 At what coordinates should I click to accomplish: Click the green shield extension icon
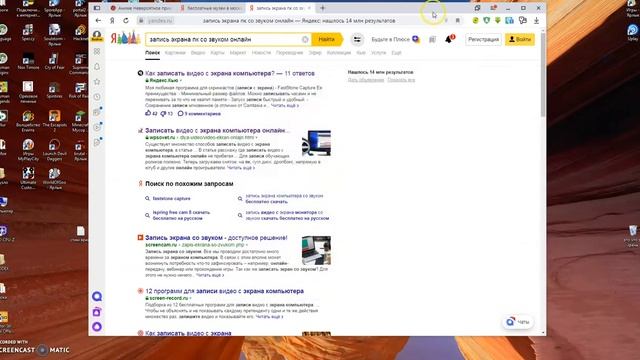tap(487, 20)
